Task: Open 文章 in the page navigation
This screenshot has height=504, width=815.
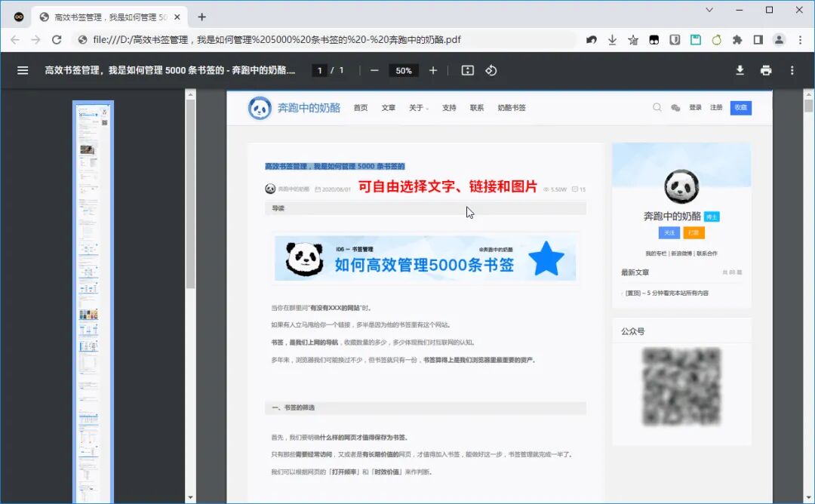Action: point(389,108)
